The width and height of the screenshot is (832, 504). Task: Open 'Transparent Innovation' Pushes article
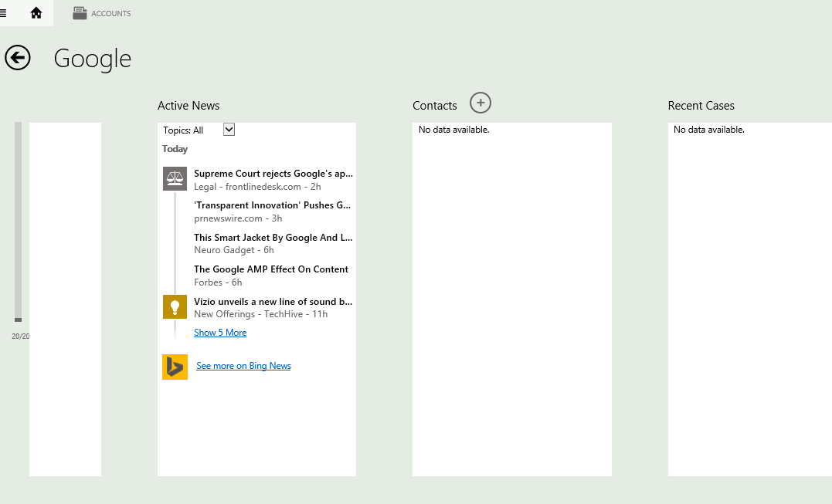pyautogui.click(x=272, y=205)
